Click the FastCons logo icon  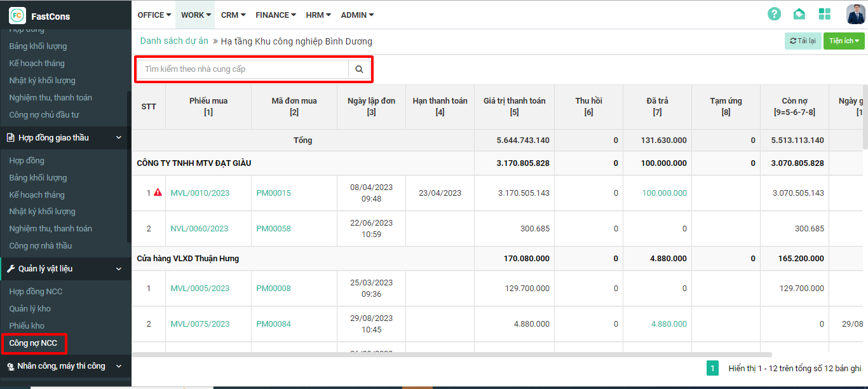coord(17,16)
